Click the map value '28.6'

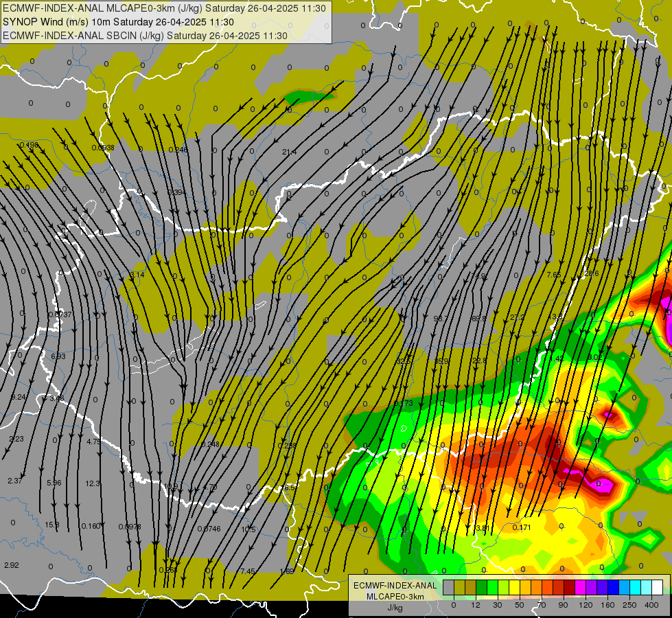tap(592, 273)
